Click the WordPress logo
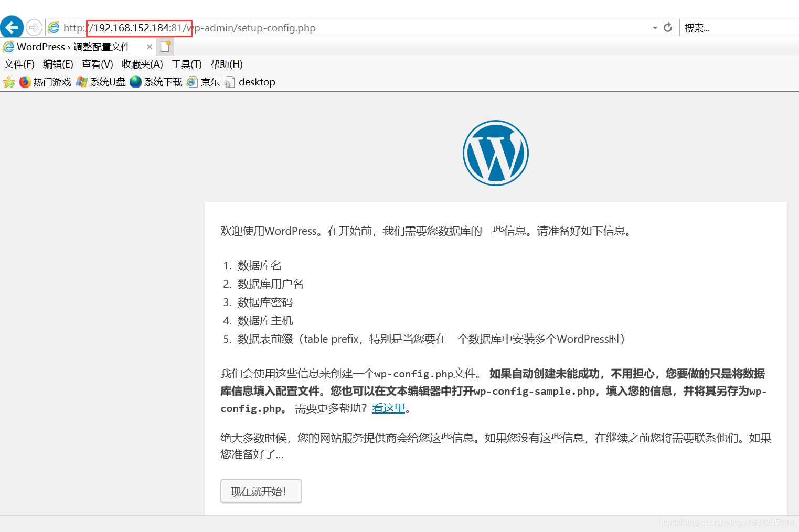The height and width of the screenshot is (532, 799). coord(496,153)
